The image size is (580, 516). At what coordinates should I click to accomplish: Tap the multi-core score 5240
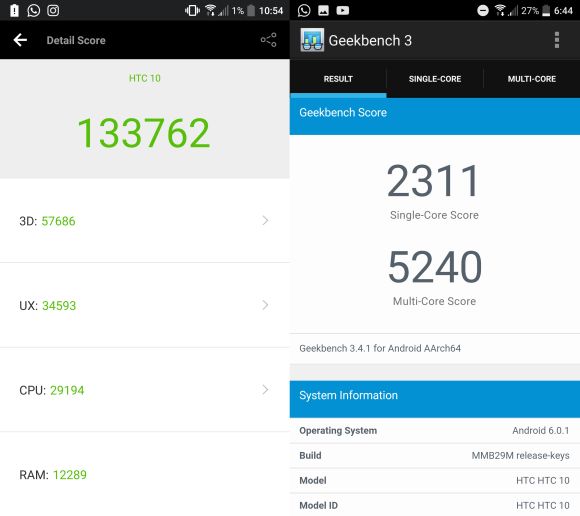[435, 266]
